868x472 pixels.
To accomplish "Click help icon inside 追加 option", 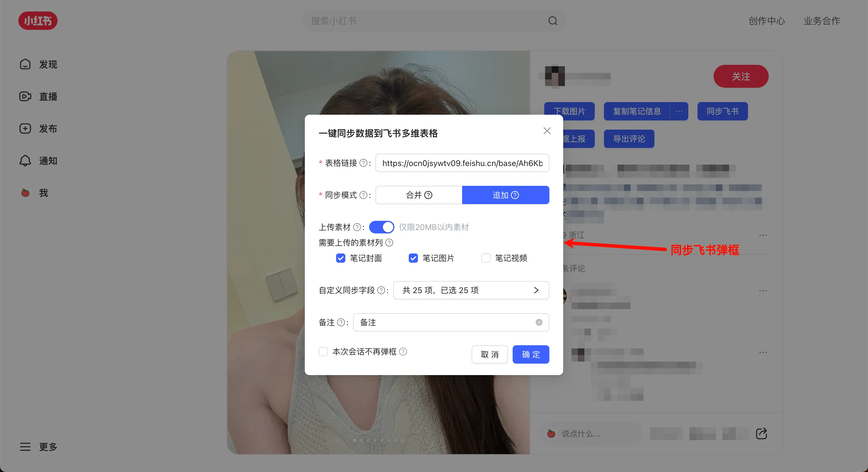I will pos(515,195).
